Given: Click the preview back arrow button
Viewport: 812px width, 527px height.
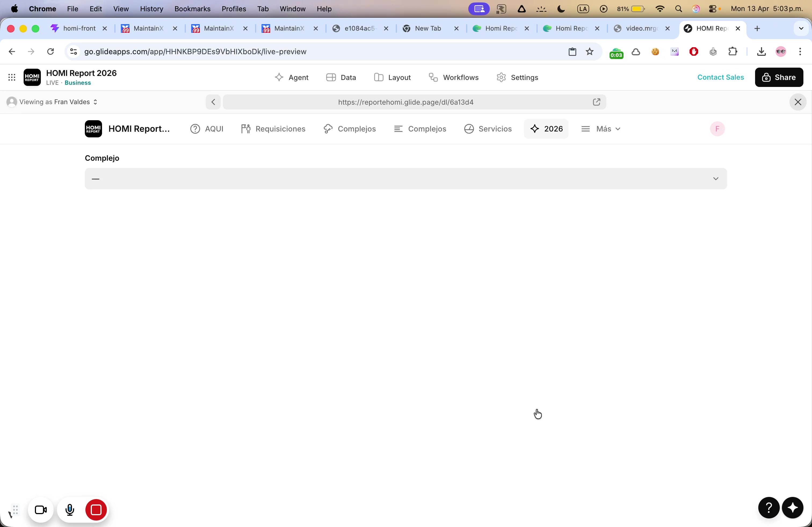Looking at the screenshot, I should pyautogui.click(x=213, y=102).
